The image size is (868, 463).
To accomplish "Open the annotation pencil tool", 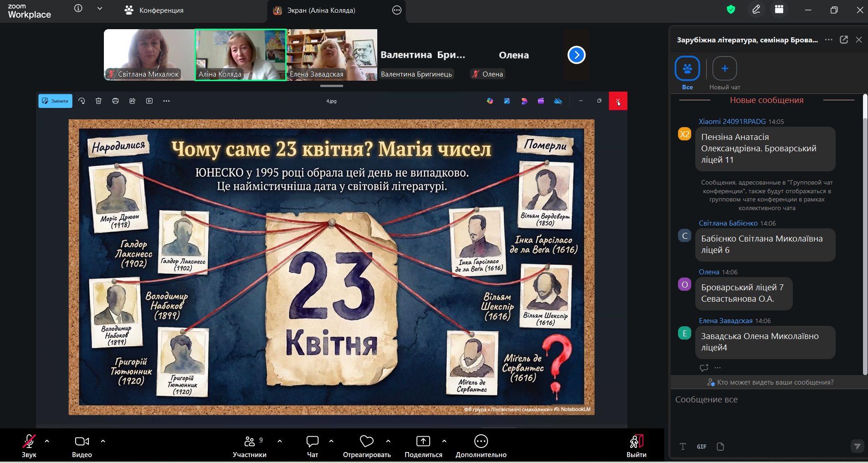I will 756,10.
